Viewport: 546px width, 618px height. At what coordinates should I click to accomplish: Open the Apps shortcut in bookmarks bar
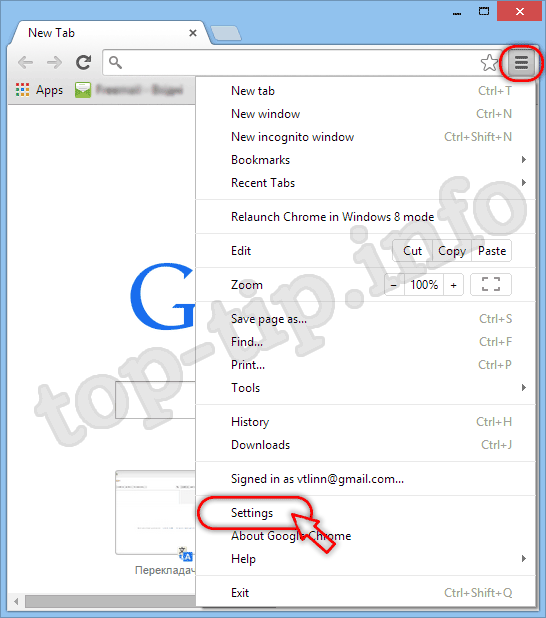(x=39, y=90)
